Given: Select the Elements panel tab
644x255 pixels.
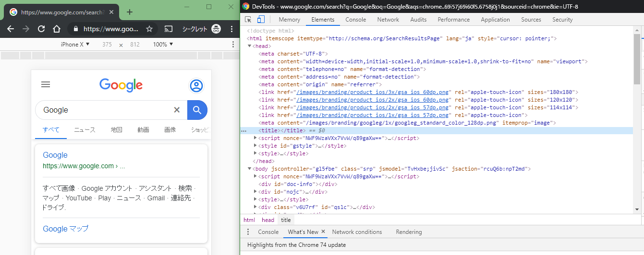Looking at the screenshot, I should [323, 20].
